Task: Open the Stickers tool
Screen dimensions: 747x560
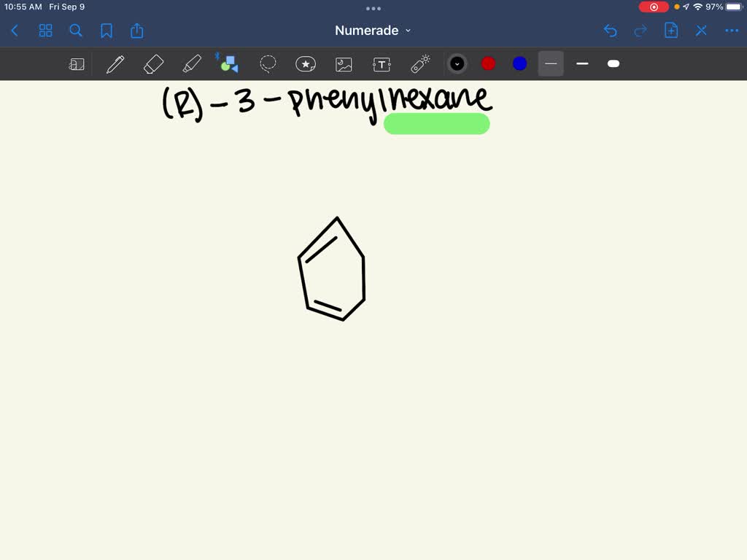Action: pos(306,63)
